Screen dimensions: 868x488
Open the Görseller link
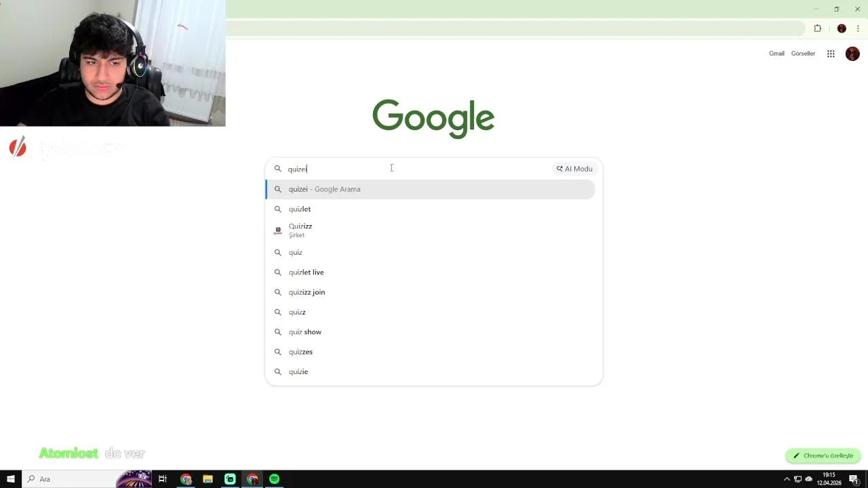pos(803,54)
